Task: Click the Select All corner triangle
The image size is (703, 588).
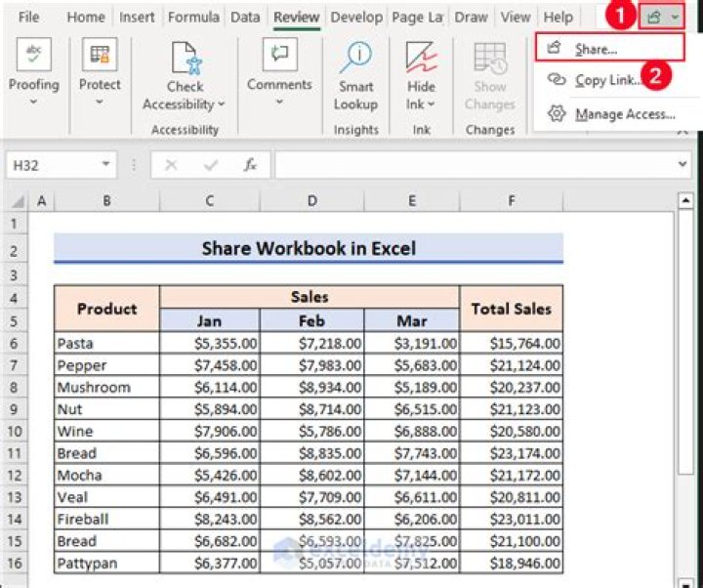Action: [x=17, y=202]
